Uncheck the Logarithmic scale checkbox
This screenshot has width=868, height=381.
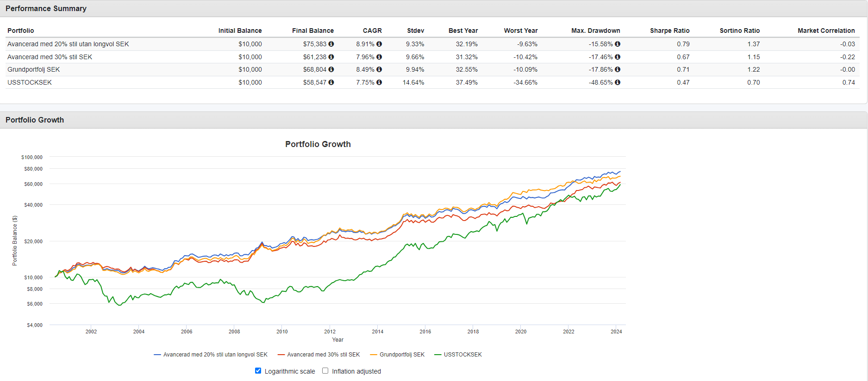tap(258, 371)
